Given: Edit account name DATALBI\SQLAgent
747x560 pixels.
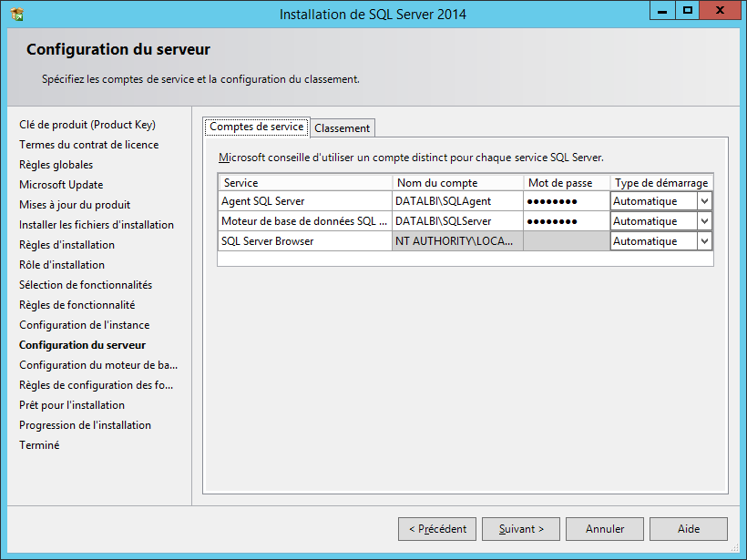Looking at the screenshot, I should click(457, 201).
